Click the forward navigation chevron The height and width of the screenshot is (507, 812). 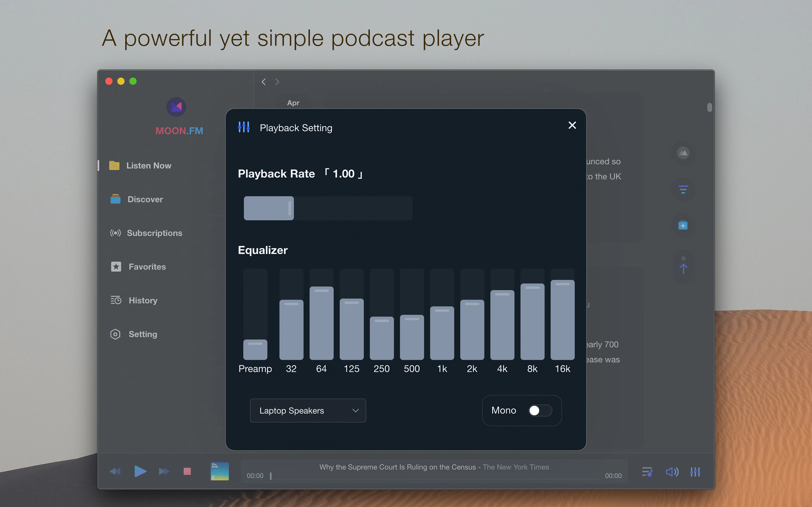[277, 81]
